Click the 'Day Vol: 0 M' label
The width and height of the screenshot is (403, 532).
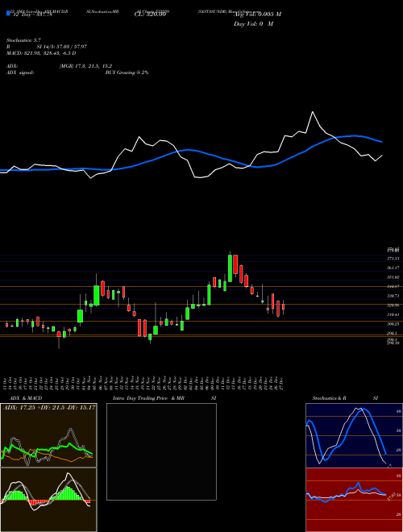(x=253, y=24)
